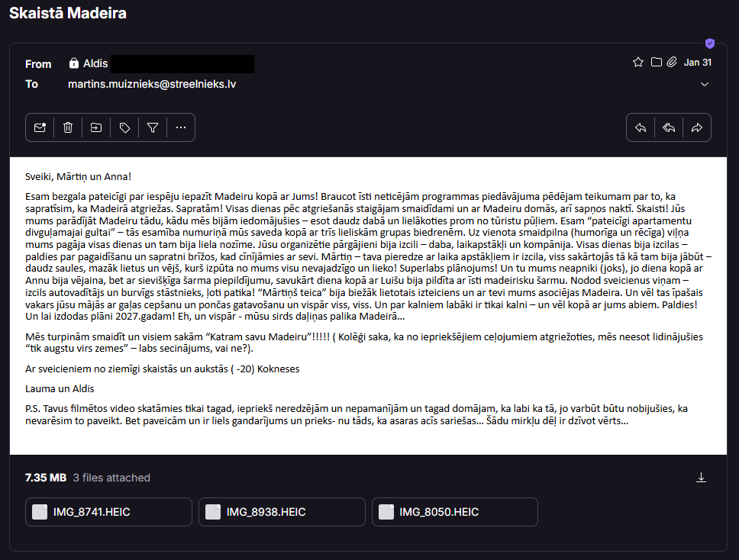Open attachment IMG_8050.HEIC
This screenshot has width=739, height=560.
point(455,512)
